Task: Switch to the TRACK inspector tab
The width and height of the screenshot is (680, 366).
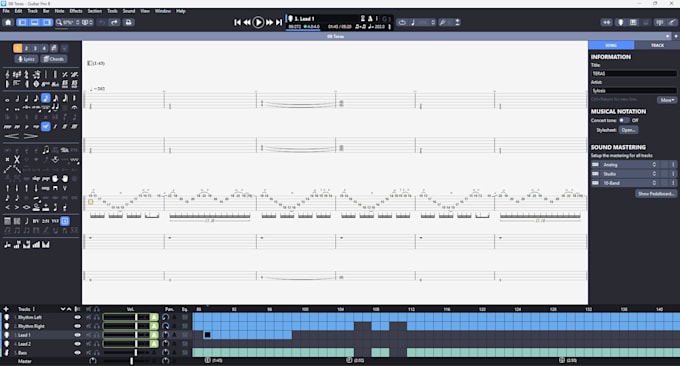Action: pos(657,45)
